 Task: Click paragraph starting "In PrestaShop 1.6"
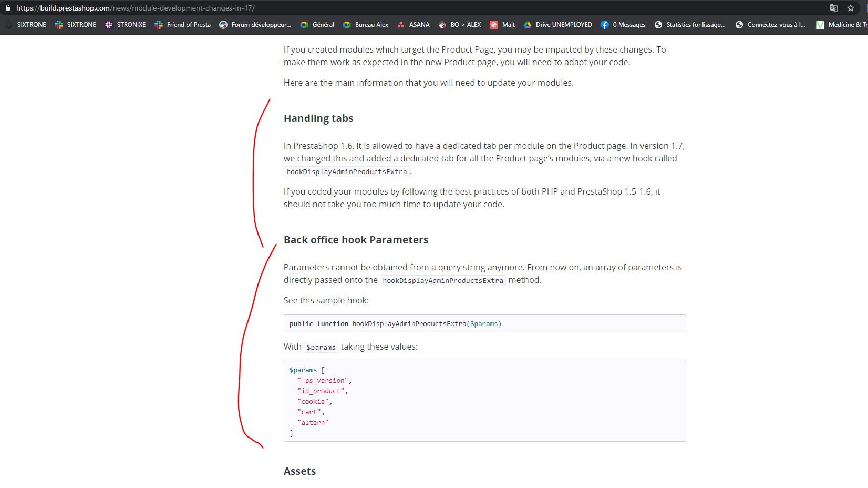[x=484, y=158]
